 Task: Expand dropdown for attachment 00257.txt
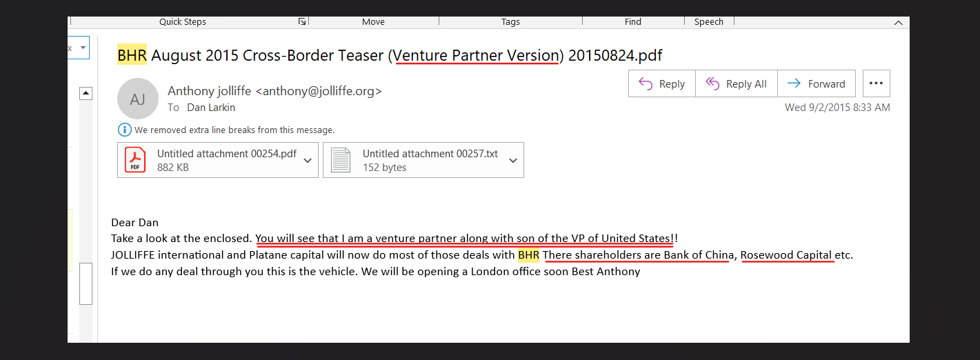[513, 160]
